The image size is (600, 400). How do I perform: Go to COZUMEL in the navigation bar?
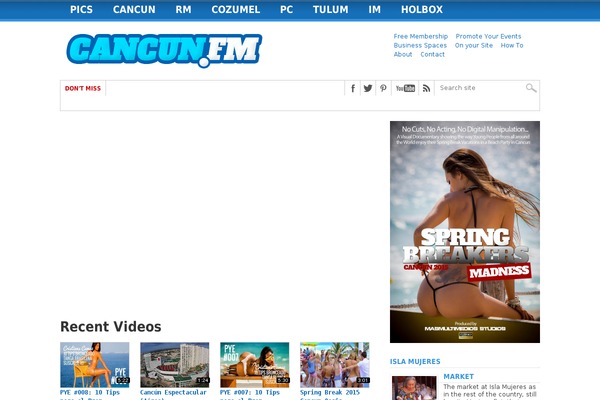click(236, 10)
